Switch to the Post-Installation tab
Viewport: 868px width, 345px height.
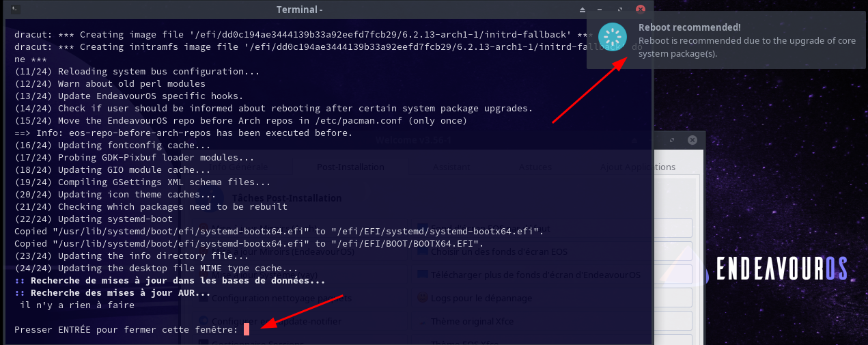pyautogui.click(x=350, y=167)
